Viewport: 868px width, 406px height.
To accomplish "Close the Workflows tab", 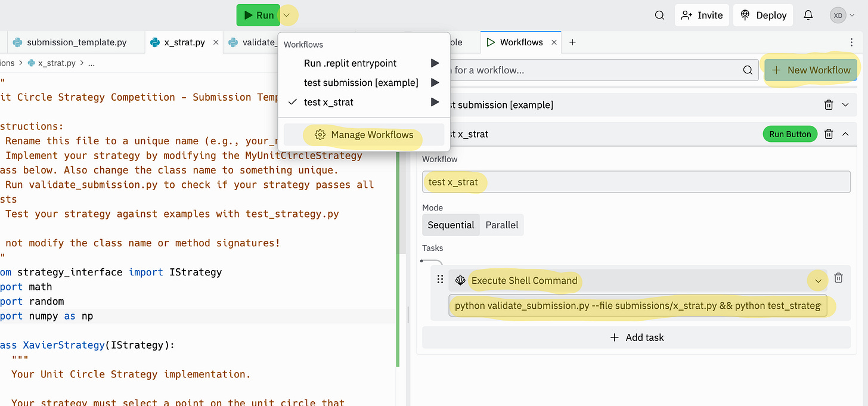I will (x=554, y=42).
